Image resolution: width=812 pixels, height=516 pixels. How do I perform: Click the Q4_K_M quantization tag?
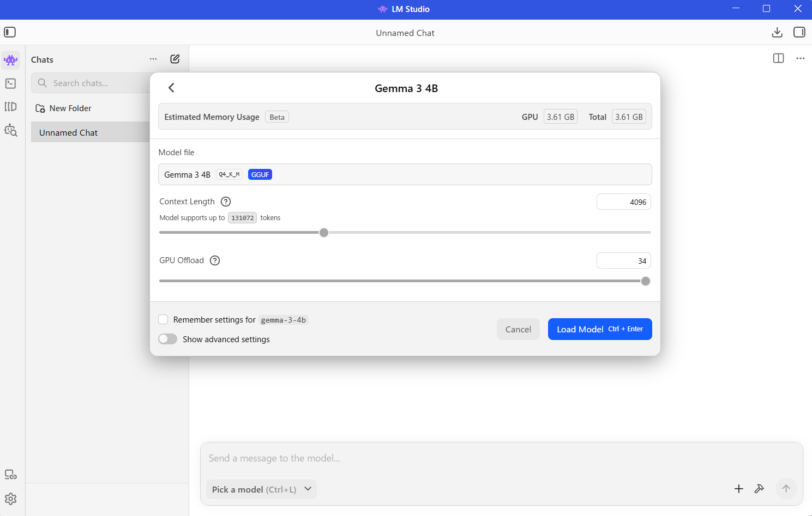[229, 174]
